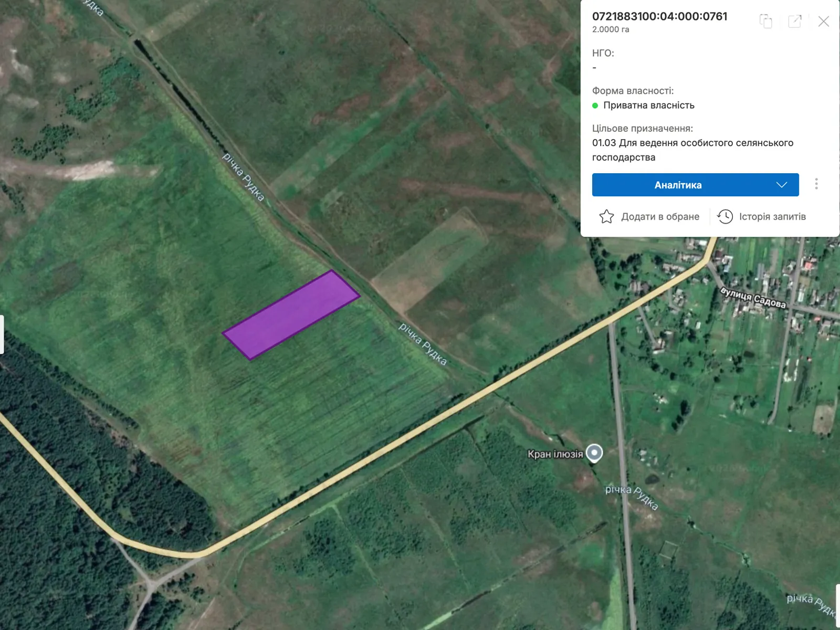This screenshot has width=840, height=630.
Task: Click the star icon to add favorite
Action: (x=606, y=216)
